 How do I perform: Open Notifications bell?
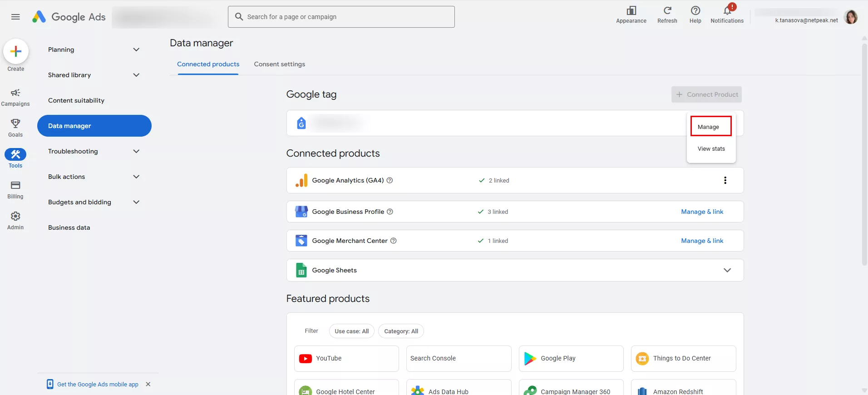click(727, 10)
